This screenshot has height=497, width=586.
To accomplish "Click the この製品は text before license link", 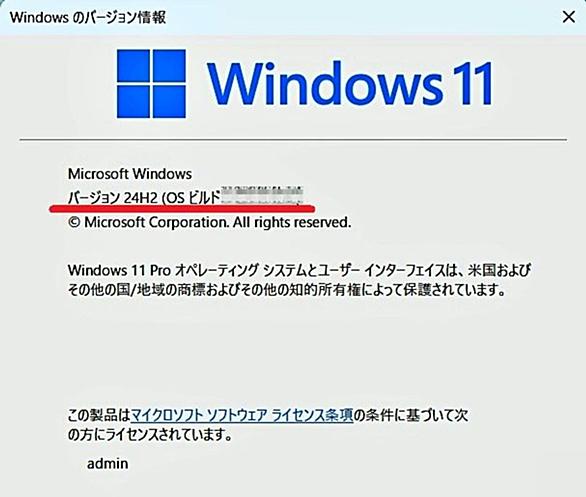I will pyautogui.click(x=99, y=415).
